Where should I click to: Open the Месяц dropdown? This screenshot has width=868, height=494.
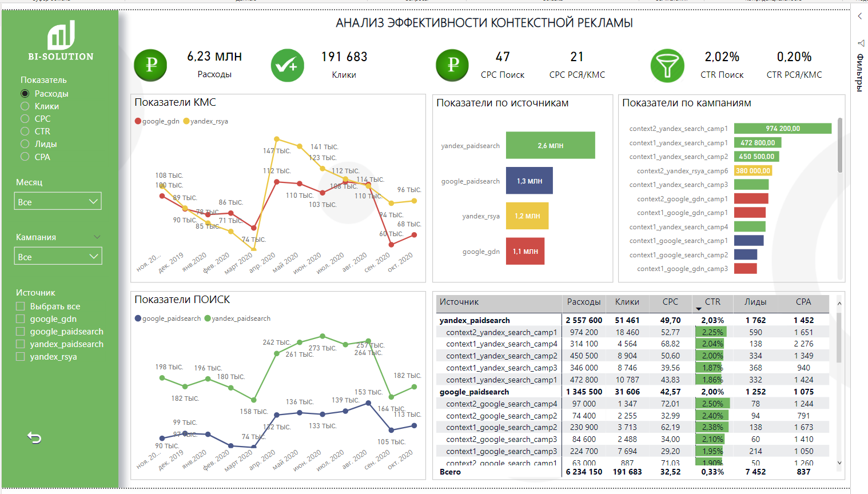pyautogui.click(x=58, y=201)
